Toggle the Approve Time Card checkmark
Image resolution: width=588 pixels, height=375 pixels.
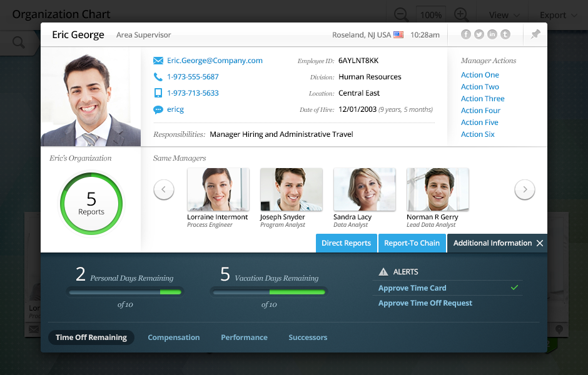[x=514, y=288]
